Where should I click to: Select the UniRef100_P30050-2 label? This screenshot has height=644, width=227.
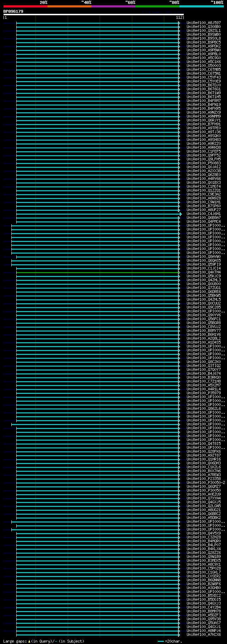(x=206, y=482)
